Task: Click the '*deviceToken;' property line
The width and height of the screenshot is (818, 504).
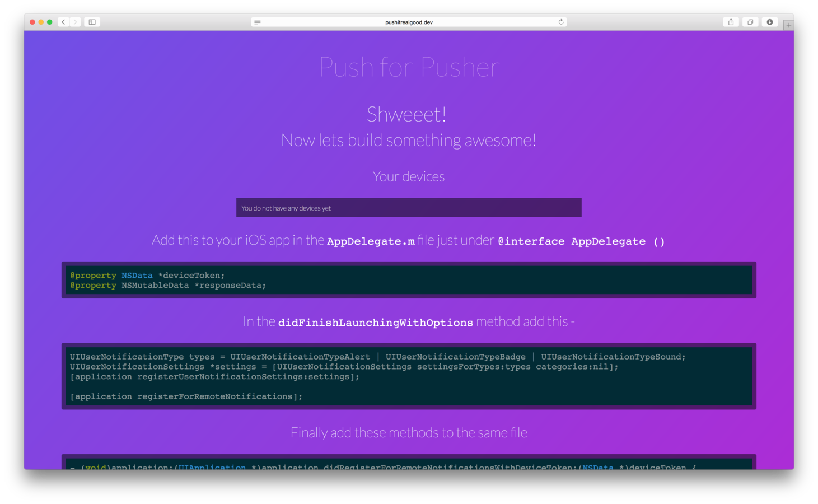Action: (147, 276)
